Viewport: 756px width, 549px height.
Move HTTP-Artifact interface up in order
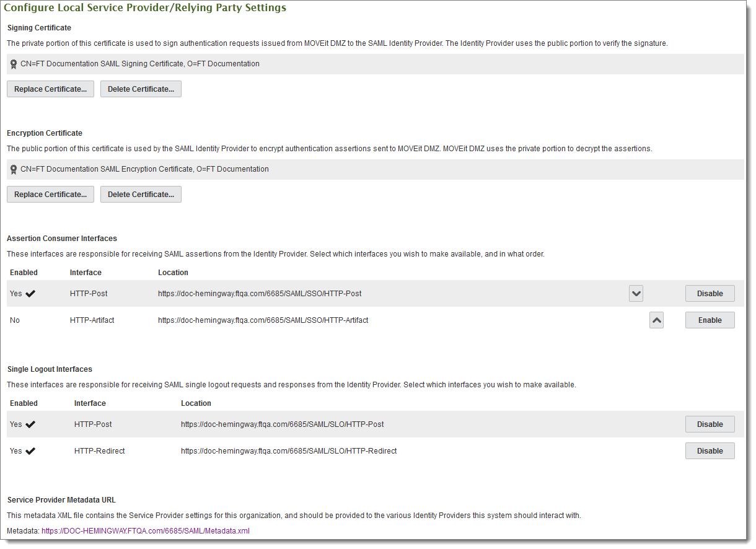point(656,320)
